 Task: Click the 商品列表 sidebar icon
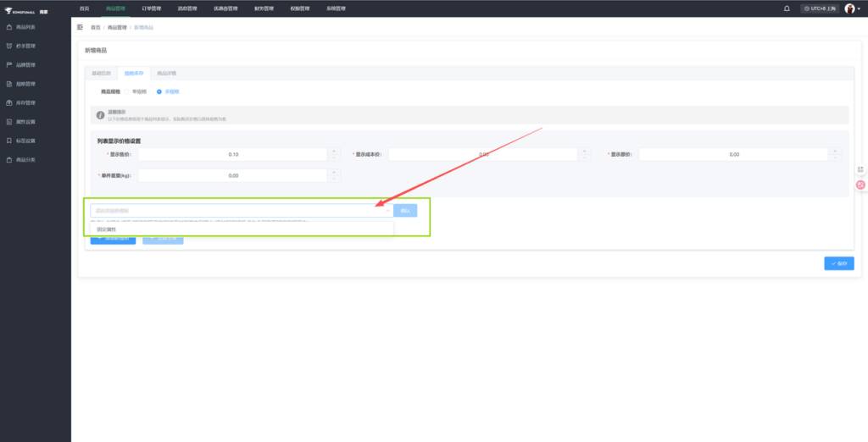click(x=9, y=27)
